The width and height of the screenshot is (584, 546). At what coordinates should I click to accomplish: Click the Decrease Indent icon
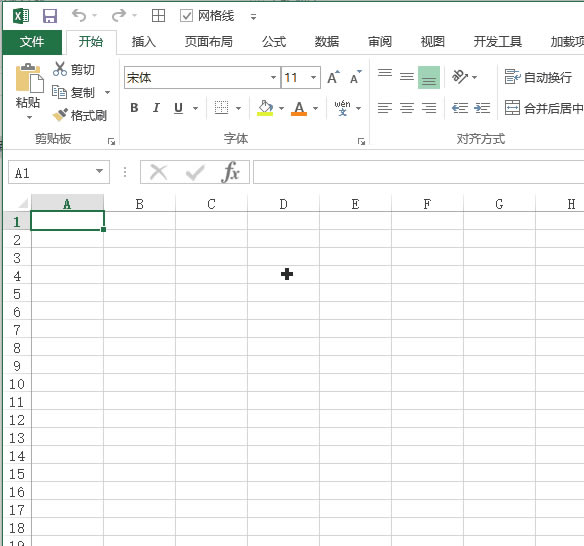(x=460, y=108)
